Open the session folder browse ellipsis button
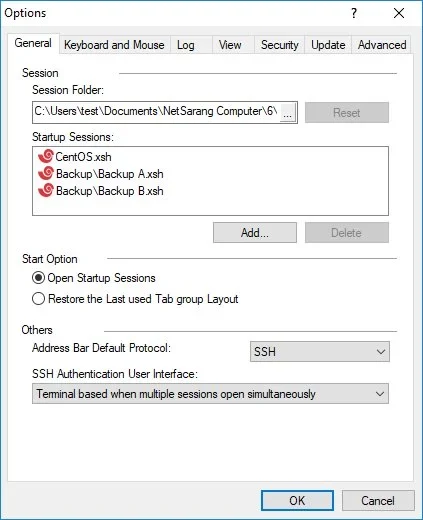The height and width of the screenshot is (520, 423). 287,113
